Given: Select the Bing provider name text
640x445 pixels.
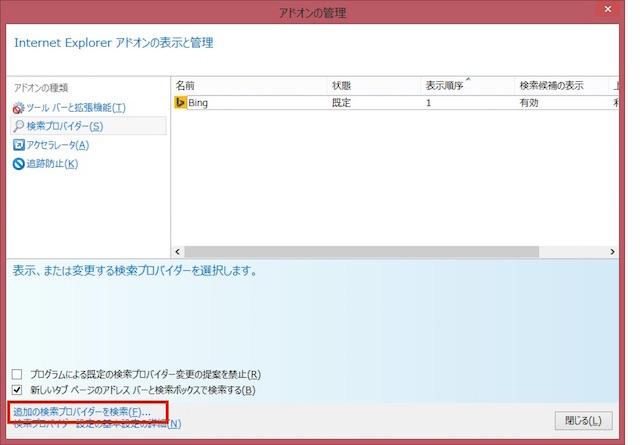Looking at the screenshot, I should [x=198, y=103].
